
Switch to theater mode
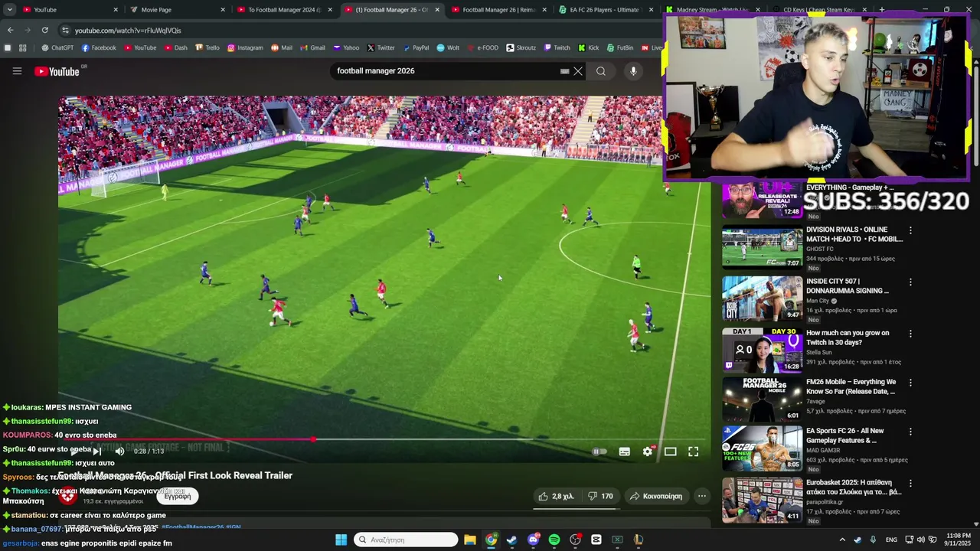coord(671,452)
